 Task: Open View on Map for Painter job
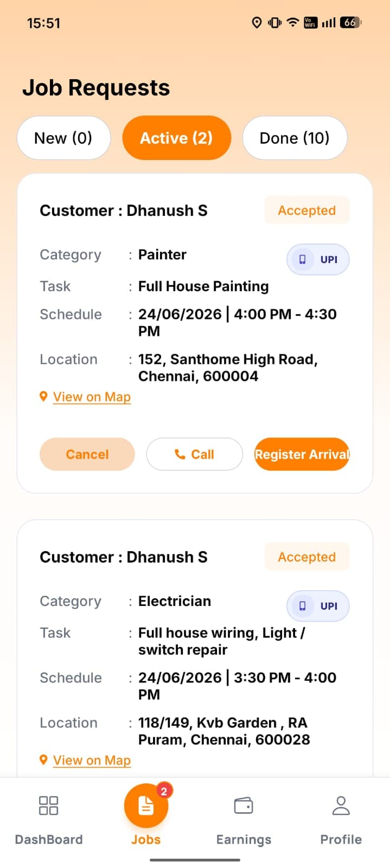(92, 397)
